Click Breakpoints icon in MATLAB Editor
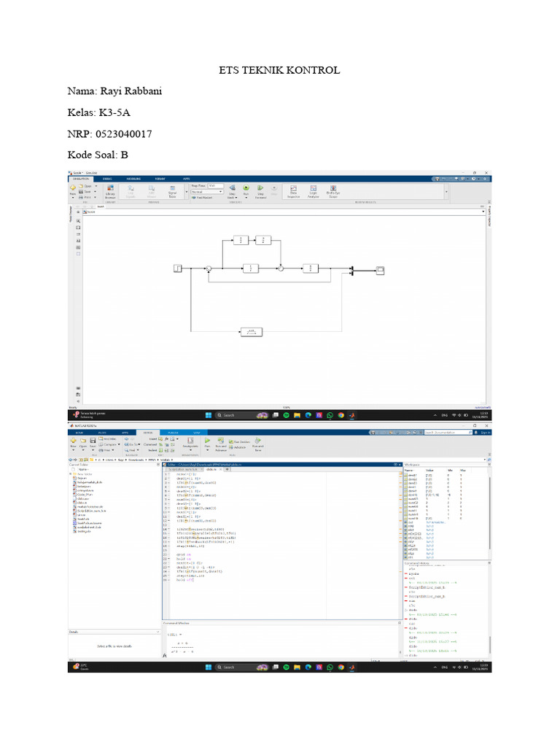560x747 pixels. tap(190, 443)
